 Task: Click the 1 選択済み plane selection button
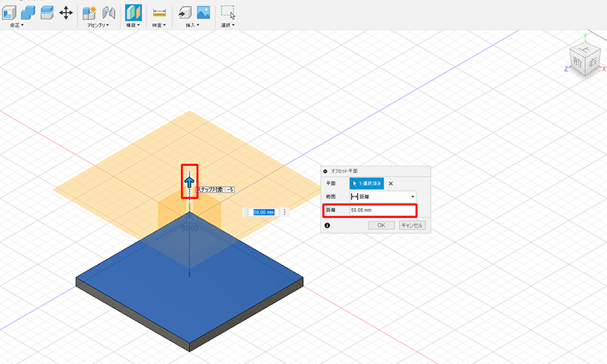click(367, 184)
